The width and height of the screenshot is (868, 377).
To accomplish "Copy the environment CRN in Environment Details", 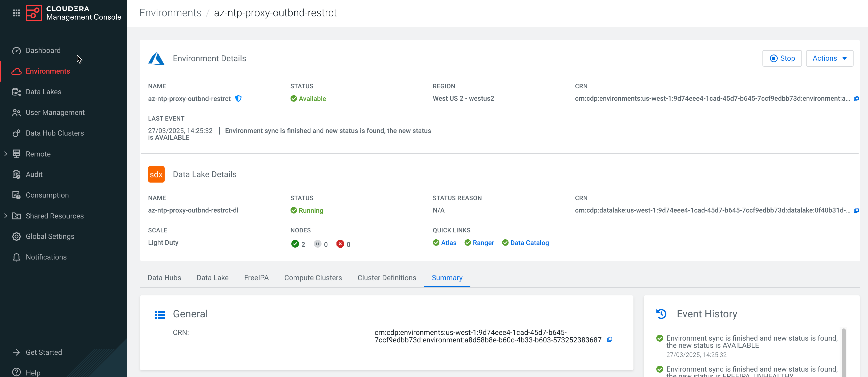I will click(x=856, y=98).
